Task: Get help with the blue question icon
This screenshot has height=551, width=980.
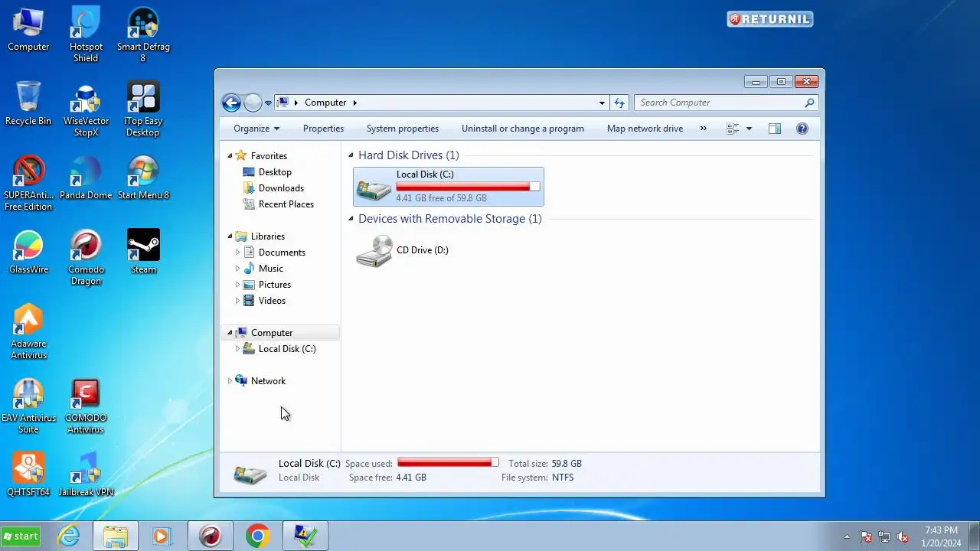Action: coord(802,129)
